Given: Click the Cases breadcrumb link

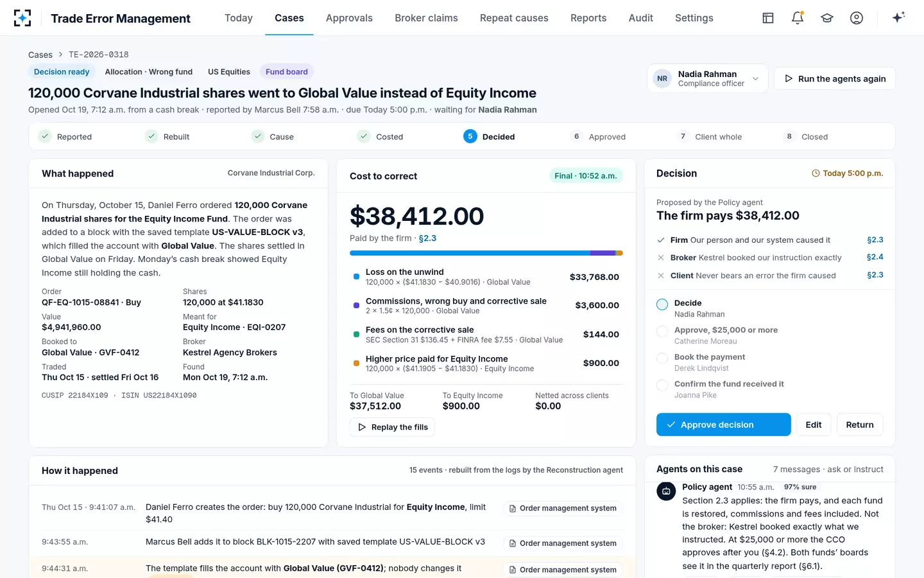Looking at the screenshot, I should coord(40,55).
